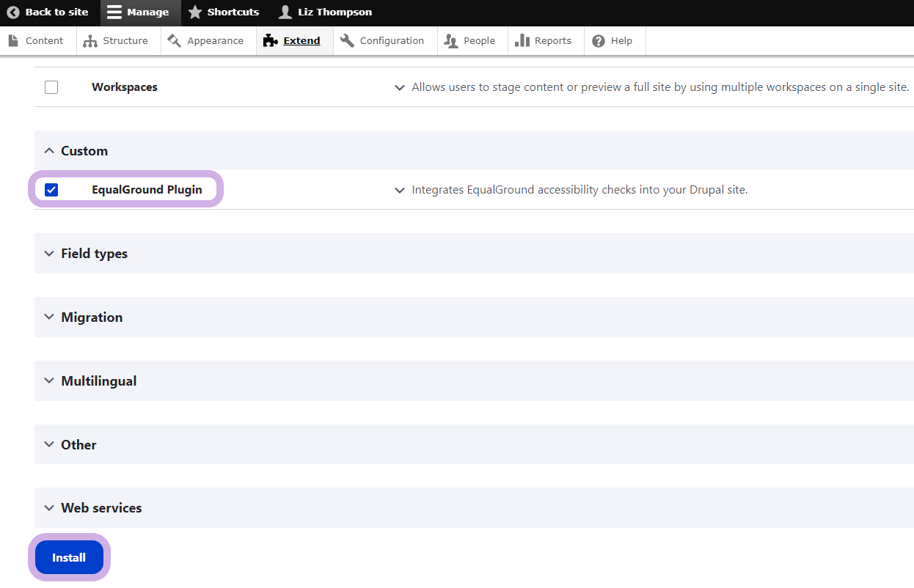Click the Appearance paintbrush icon

pyautogui.click(x=175, y=41)
